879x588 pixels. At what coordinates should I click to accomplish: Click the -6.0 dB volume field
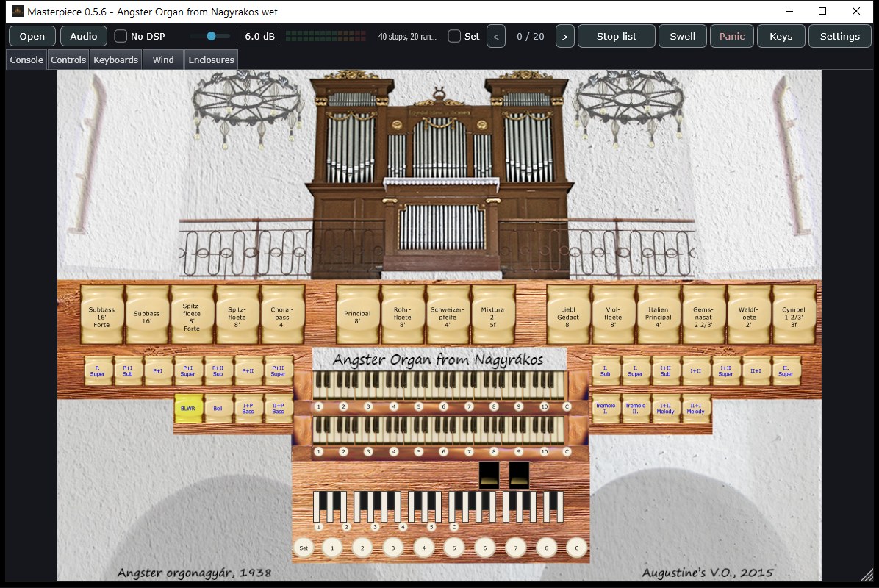click(x=258, y=37)
